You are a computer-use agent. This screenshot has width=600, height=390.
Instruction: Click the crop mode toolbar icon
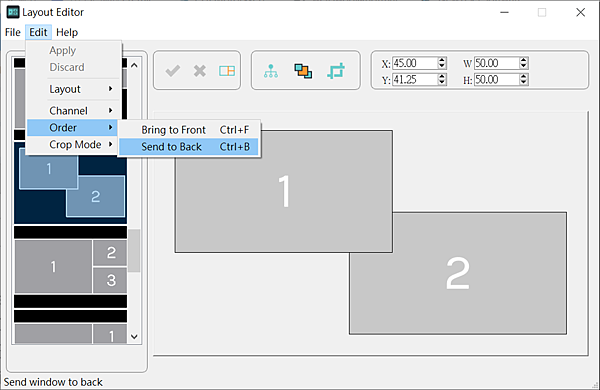point(336,71)
